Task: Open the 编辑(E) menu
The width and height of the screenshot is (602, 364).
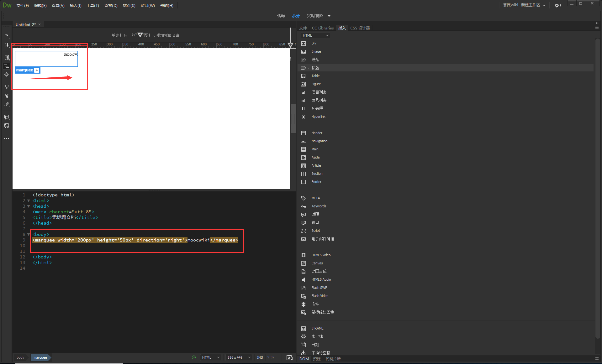Action: coord(40,6)
